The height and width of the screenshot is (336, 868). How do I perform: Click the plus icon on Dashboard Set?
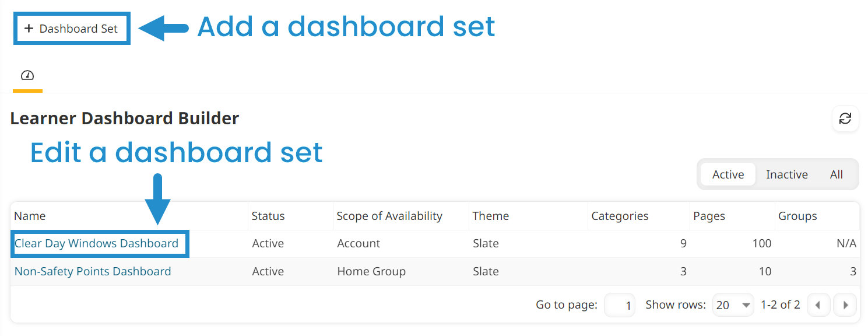[x=29, y=29]
